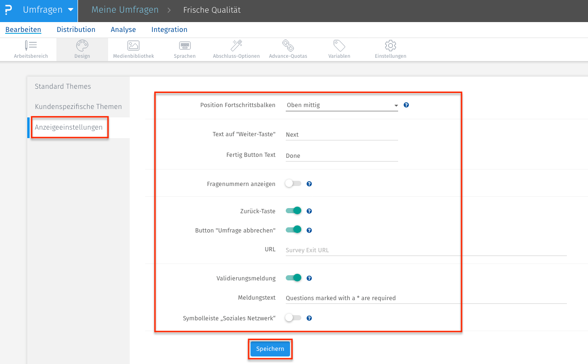The width and height of the screenshot is (588, 364).
Task: Disable the Zurück-Taste toggle
Action: click(294, 210)
